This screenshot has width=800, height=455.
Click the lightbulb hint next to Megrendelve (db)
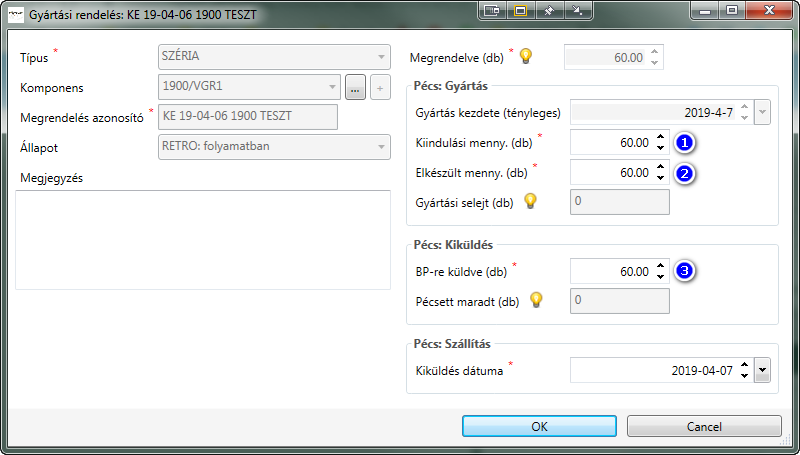(x=526, y=56)
